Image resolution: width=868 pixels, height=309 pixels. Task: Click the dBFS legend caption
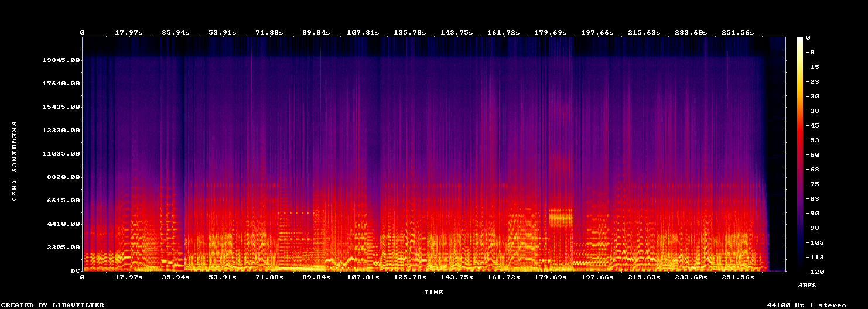[x=807, y=285]
